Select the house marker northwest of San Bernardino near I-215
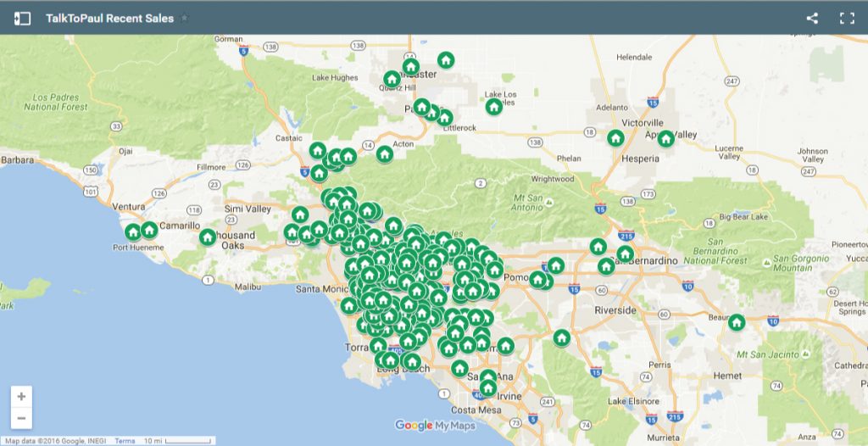The height and width of the screenshot is (446, 868). coord(598,247)
